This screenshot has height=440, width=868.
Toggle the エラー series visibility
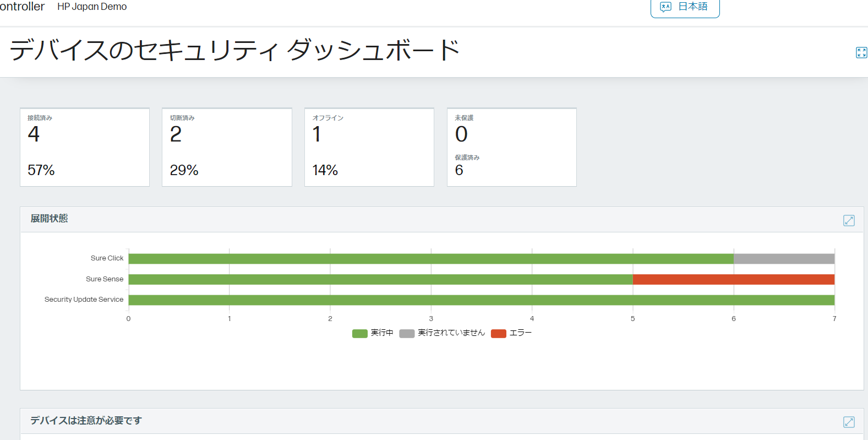(x=512, y=333)
